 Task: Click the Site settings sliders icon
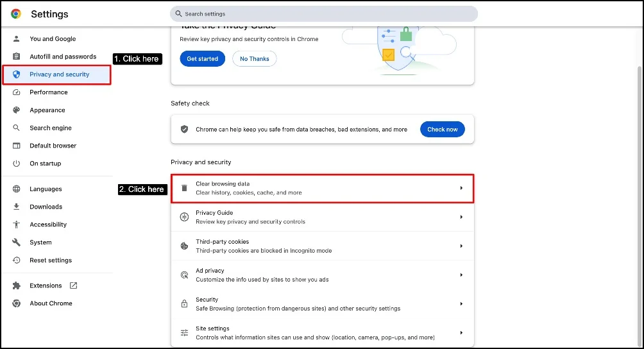coord(184,332)
